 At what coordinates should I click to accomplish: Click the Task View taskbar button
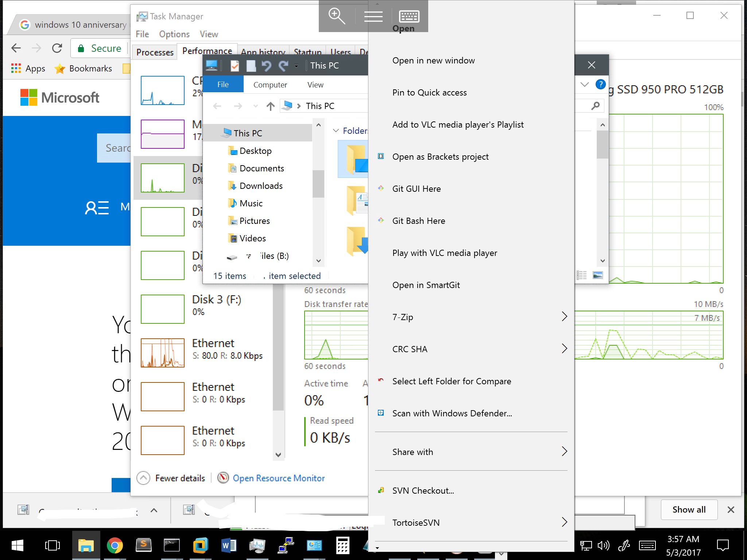[52, 545]
